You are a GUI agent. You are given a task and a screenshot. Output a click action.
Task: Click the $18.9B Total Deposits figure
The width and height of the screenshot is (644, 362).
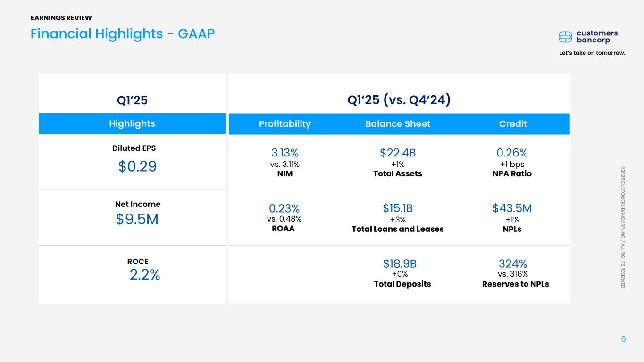pyautogui.click(x=400, y=263)
